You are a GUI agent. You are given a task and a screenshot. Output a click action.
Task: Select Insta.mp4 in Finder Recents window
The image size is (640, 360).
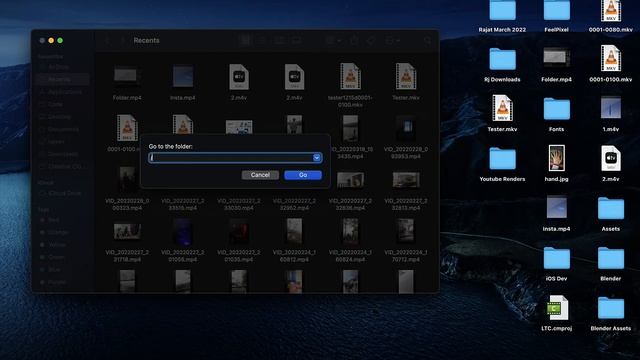pyautogui.click(x=182, y=83)
